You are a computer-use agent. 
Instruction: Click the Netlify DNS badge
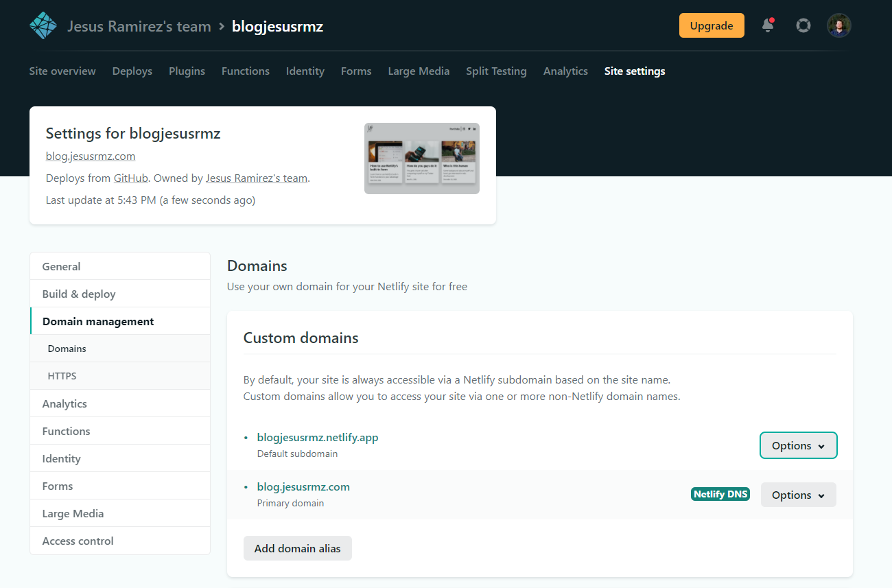coord(720,494)
